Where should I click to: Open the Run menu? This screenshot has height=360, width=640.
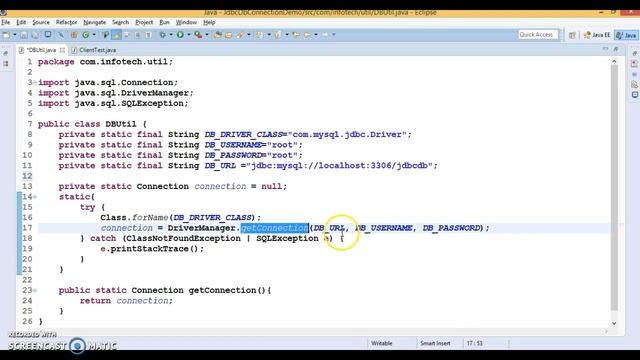click(x=164, y=22)
